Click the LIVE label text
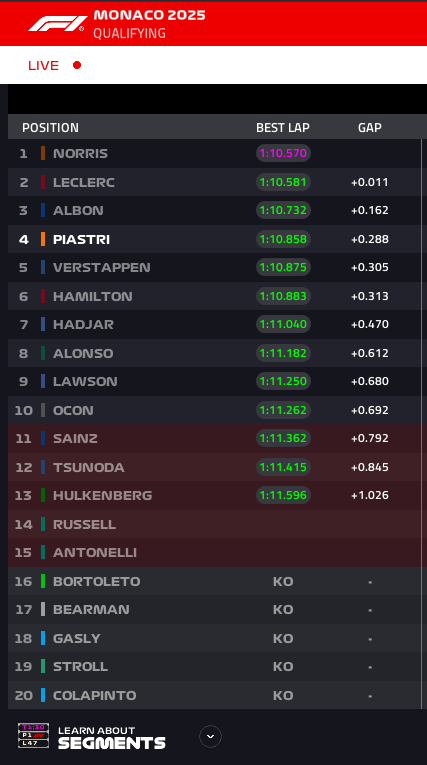The width and height of the screenshot is (427, 765). point(43,65)
